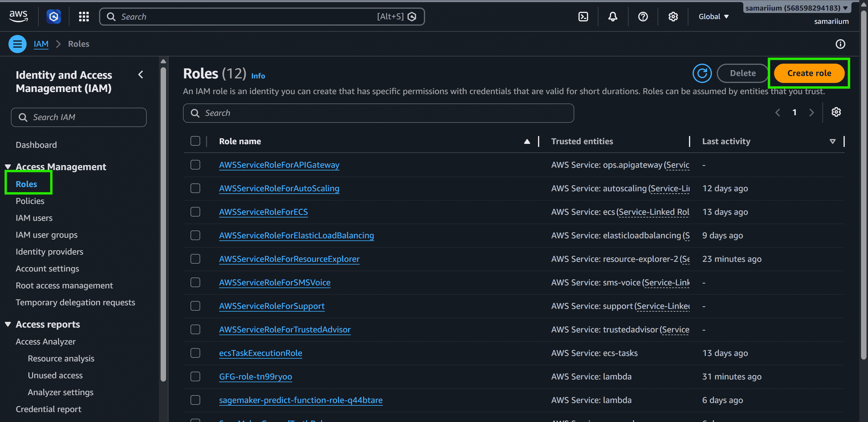Viewport: 868px width, 422px height.
Task: Open AWSServiceRoleForSupport role link
Action: (272, 306)
